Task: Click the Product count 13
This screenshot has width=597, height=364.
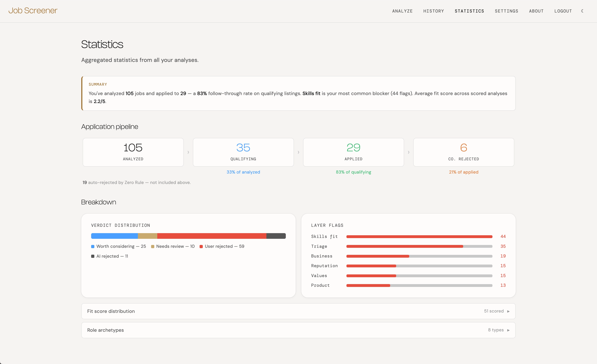Action: coord(503,286)
